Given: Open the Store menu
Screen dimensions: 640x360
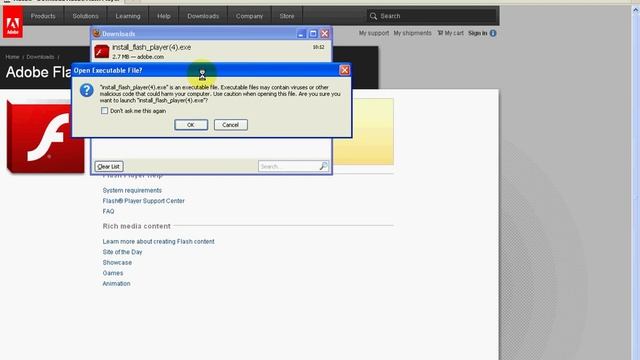Looking at the screenshot, I should (287, 16).
